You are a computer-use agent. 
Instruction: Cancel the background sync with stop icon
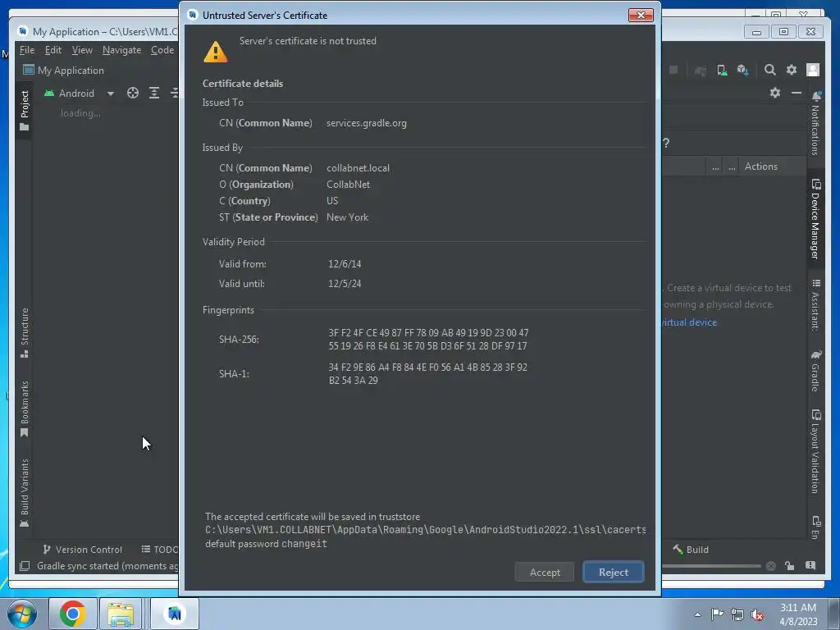pyautogui.click(x=771, y=566)
